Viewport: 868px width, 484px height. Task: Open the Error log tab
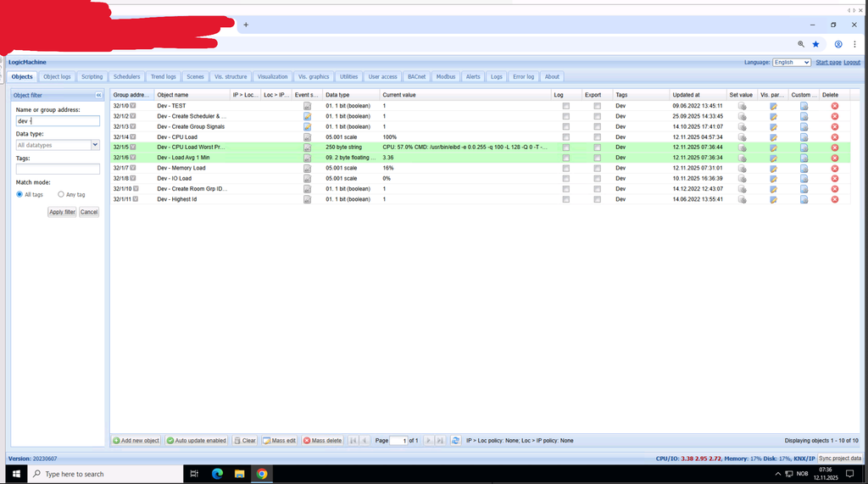(x=523, y=77)
